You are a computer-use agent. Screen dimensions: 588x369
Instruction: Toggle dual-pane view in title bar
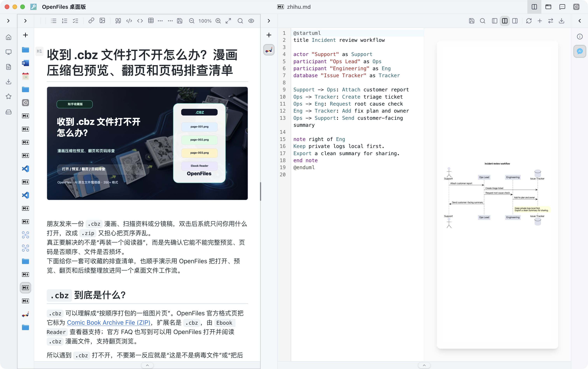point(534,7)
